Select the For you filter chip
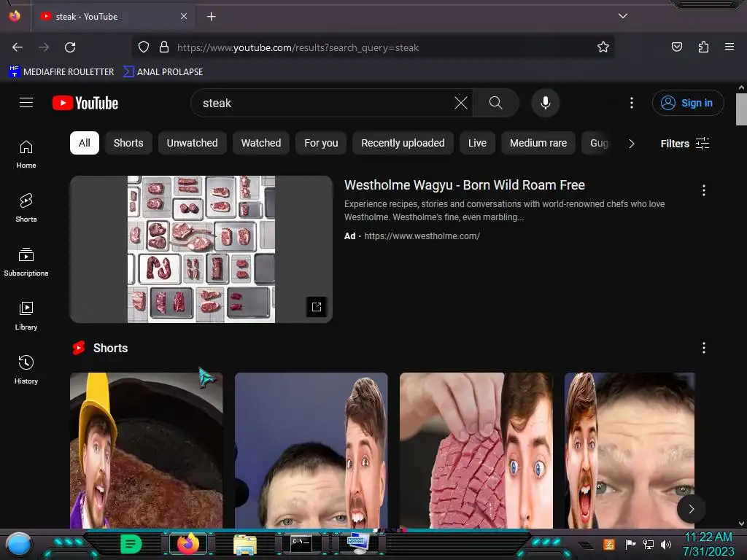 pyautogui.click(x=321, y=143)
